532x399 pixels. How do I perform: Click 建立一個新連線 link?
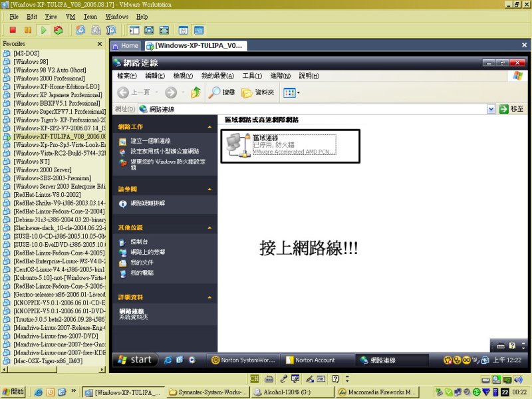coord(150,141)
